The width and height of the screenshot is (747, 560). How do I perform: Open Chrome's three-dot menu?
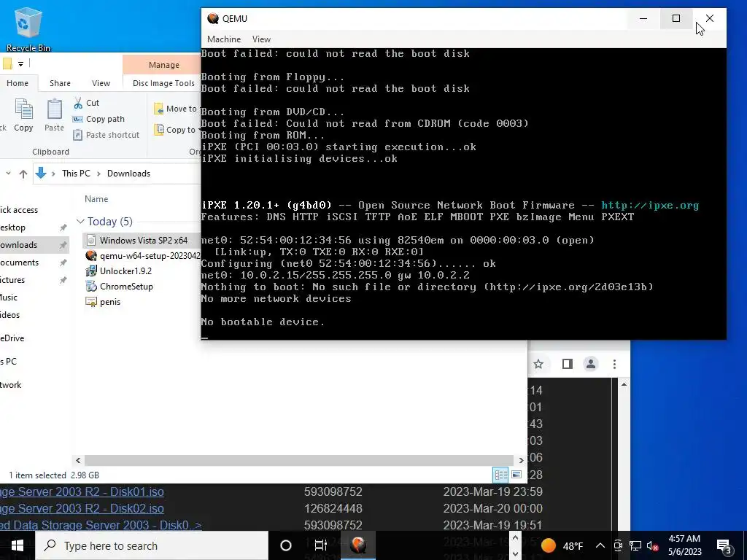pos(614,365)
